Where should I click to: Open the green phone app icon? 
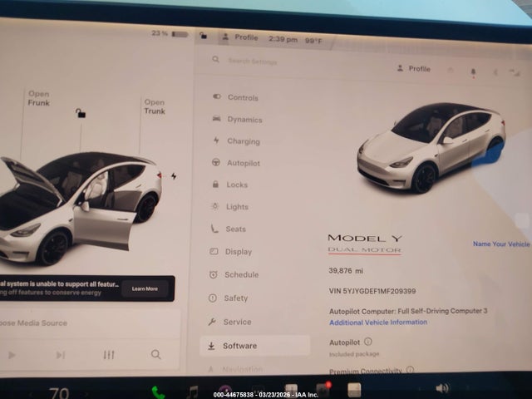tap(158, 392)
